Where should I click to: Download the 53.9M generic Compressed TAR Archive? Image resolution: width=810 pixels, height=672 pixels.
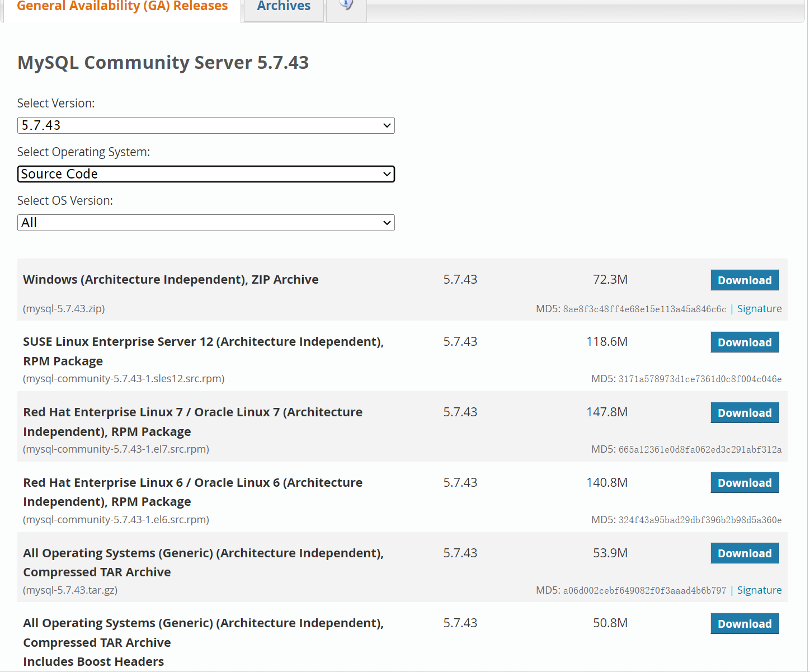[745, 553]
